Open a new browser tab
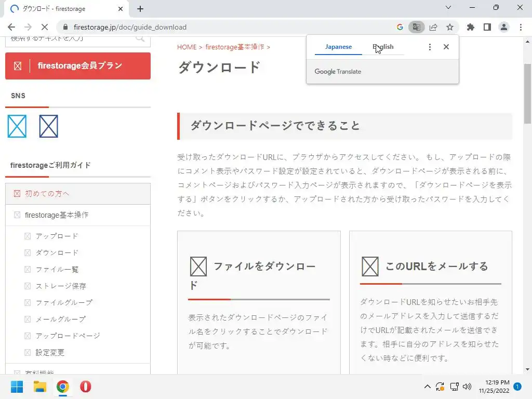This screenshot has width=532, height=399. click(x=140, y=9)
